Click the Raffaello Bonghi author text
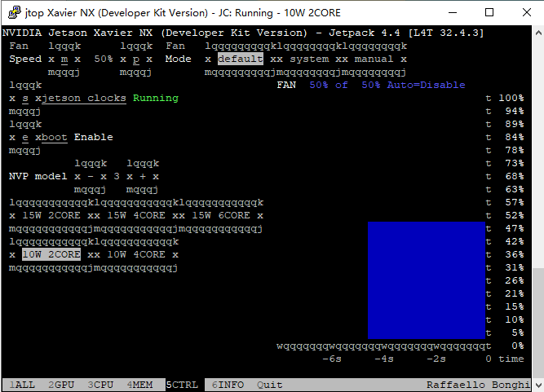Viewport: 544px width, 392px height. (478, 385)
